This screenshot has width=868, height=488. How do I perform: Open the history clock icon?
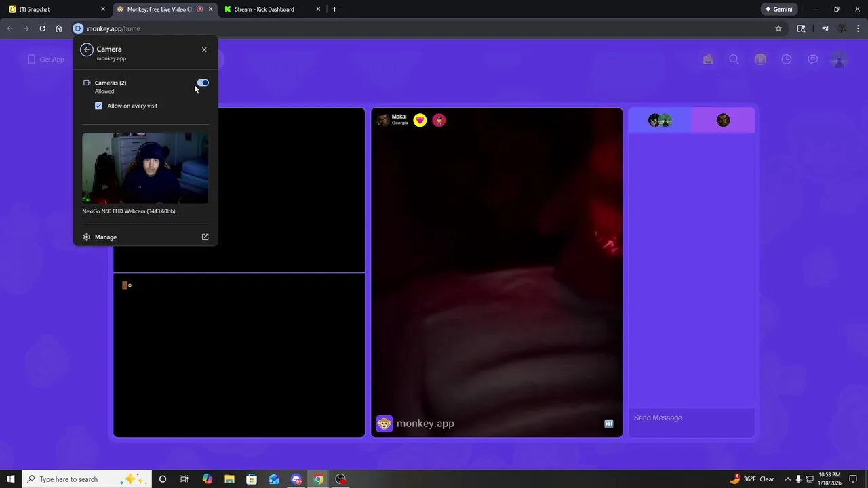787,59
